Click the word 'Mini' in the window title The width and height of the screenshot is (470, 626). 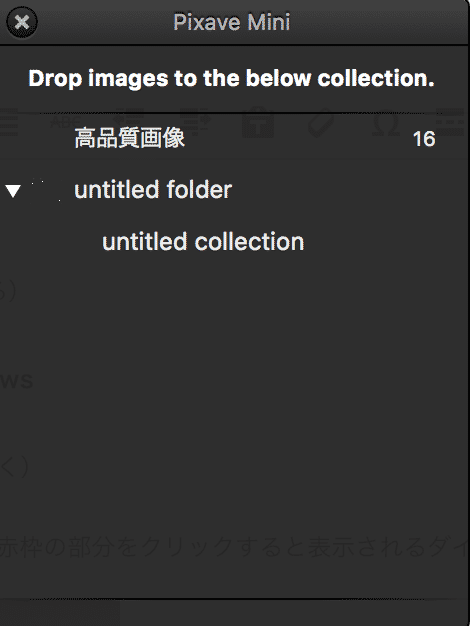[x=268, y=22]
